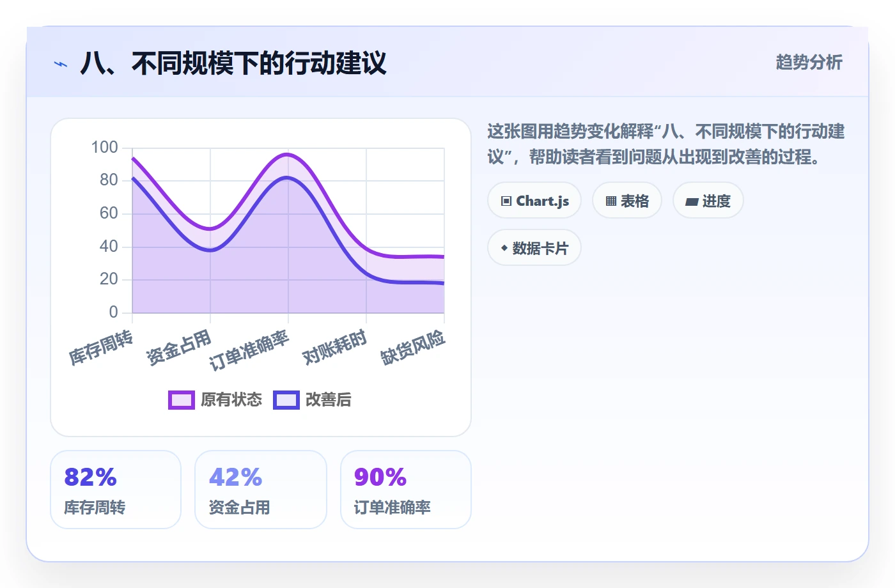Click the 资金占用 x-axis label
The image size is (895, 588).
[x=179, y=348]
